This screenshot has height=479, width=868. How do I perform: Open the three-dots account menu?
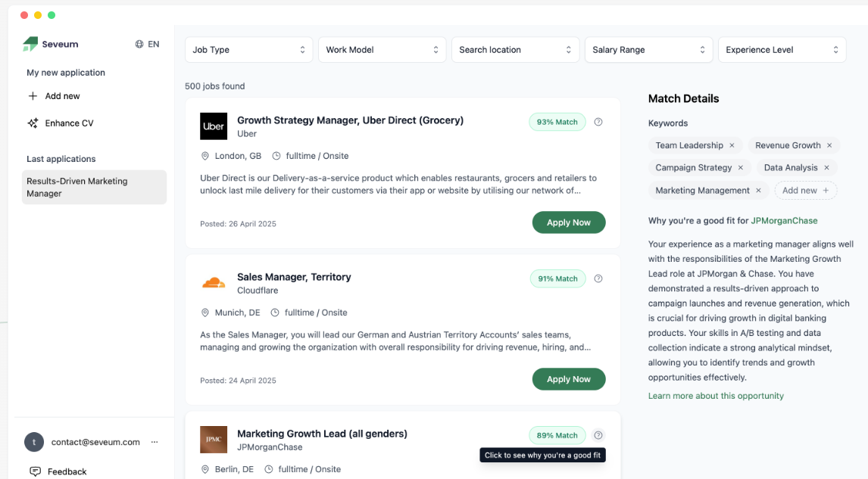155,442
